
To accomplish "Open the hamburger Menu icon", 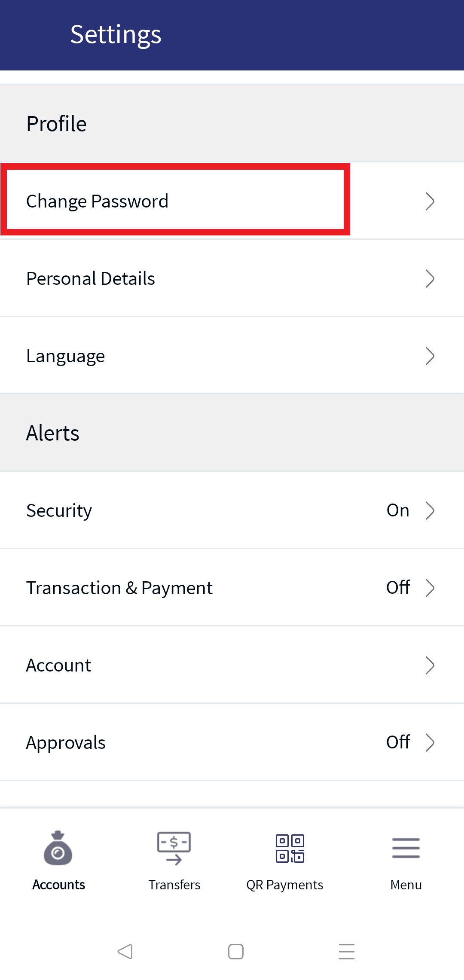I will [x=406, y=848].
